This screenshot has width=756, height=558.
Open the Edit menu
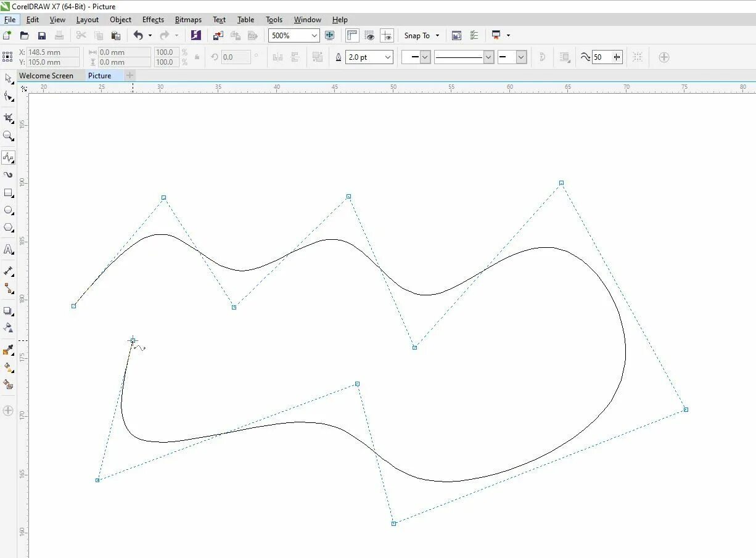pos(33,20)
